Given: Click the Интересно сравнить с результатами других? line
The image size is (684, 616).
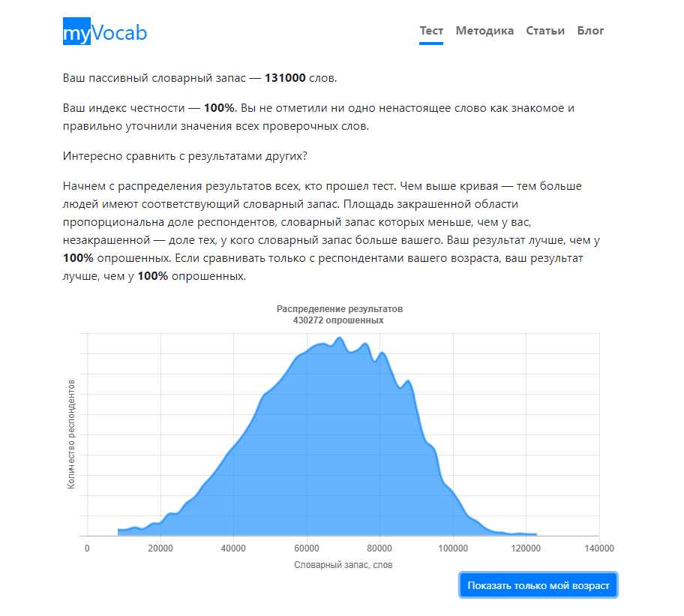Looking at the screenshot, I should tap(185, 156).
